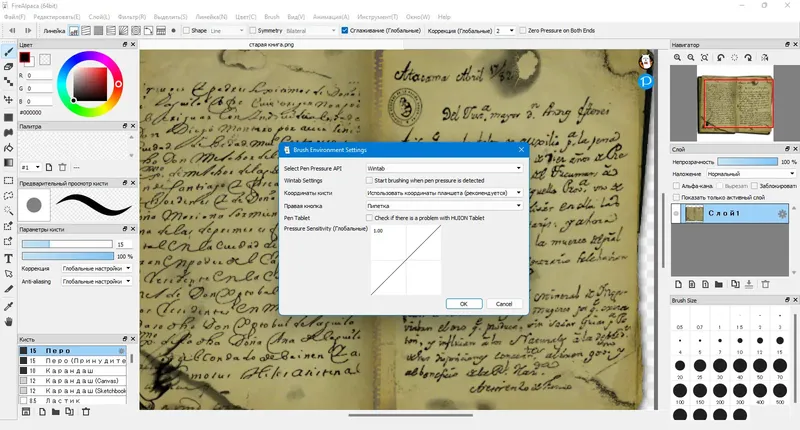Pick the Hand pan tool
Screen dimensions: 800x430
(x=8, y=322)
